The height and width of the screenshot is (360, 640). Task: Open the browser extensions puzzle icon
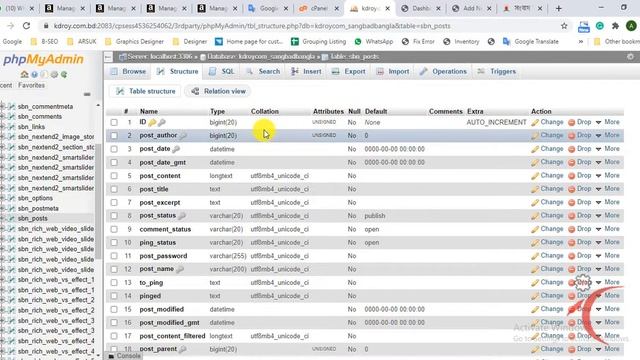point(616,26)
